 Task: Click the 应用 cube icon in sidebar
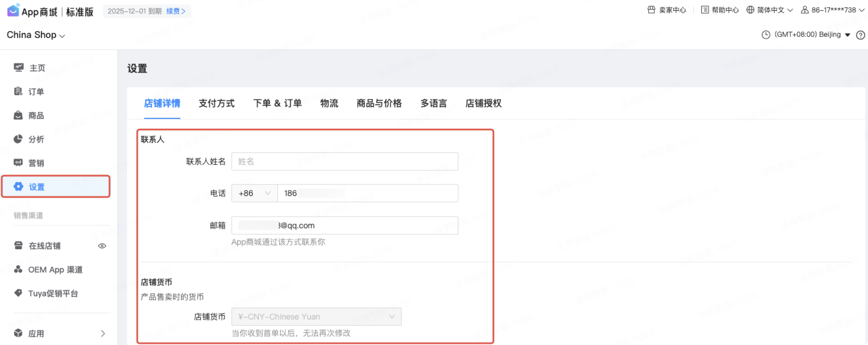point(18,333)
